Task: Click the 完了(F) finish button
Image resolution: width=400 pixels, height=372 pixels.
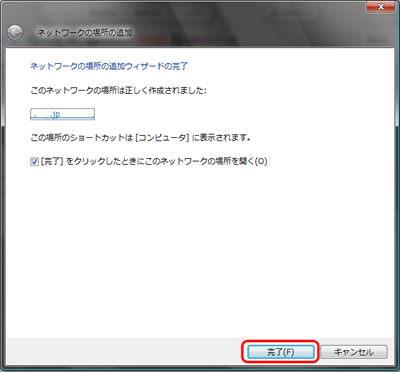Action: point(280,352)
